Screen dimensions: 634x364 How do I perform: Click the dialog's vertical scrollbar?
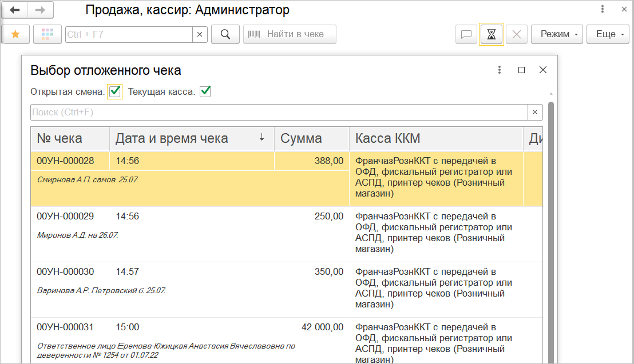[x=550, y=229]
